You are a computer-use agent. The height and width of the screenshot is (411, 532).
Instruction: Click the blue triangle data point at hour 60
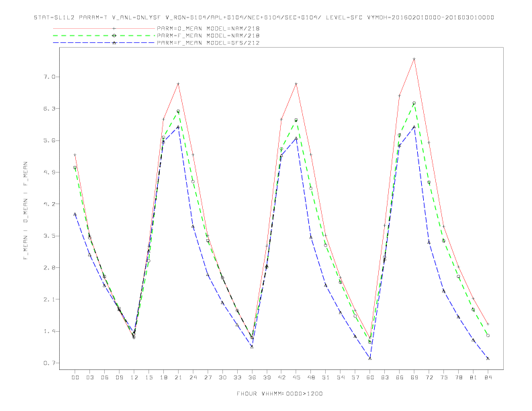pyautogui.click(x=370, y=359)
